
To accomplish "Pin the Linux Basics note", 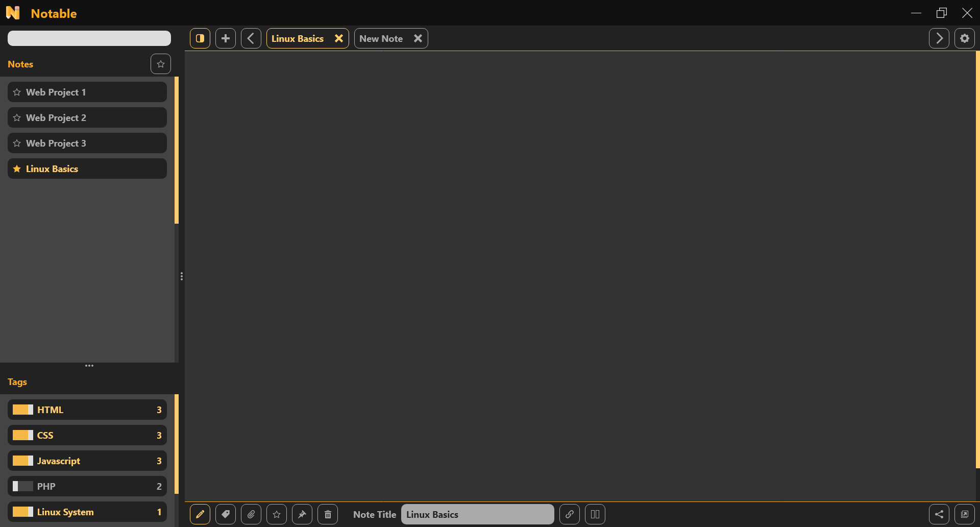I will 302,514.
